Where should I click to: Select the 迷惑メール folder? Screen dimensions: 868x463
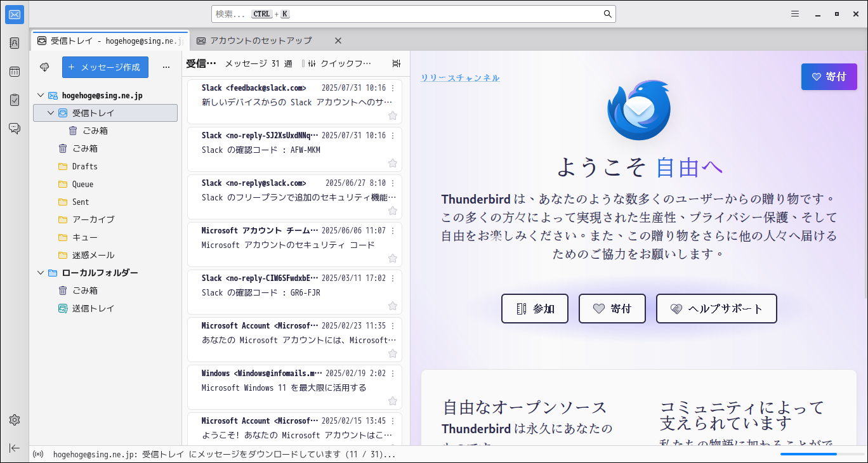click(x=105, y=255)
